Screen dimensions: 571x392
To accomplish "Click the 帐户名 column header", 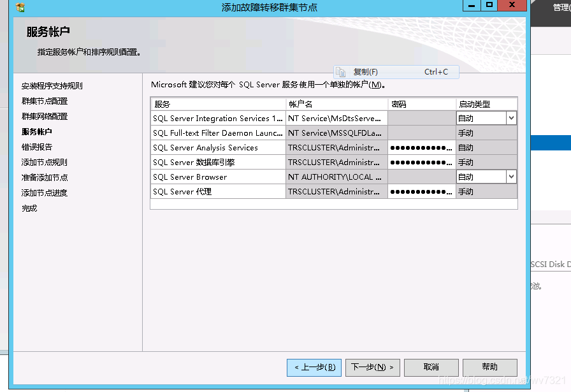I will click(x=337, y=104).
